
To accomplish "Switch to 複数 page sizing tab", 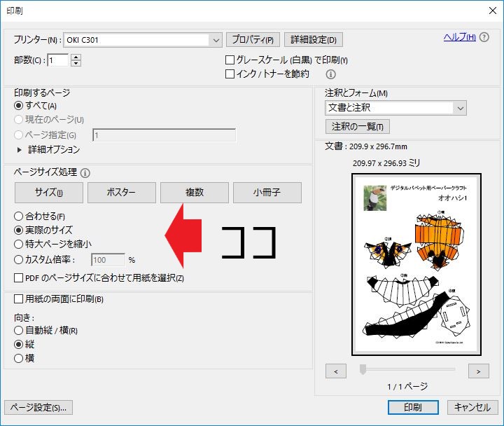I will coord(195,193).
